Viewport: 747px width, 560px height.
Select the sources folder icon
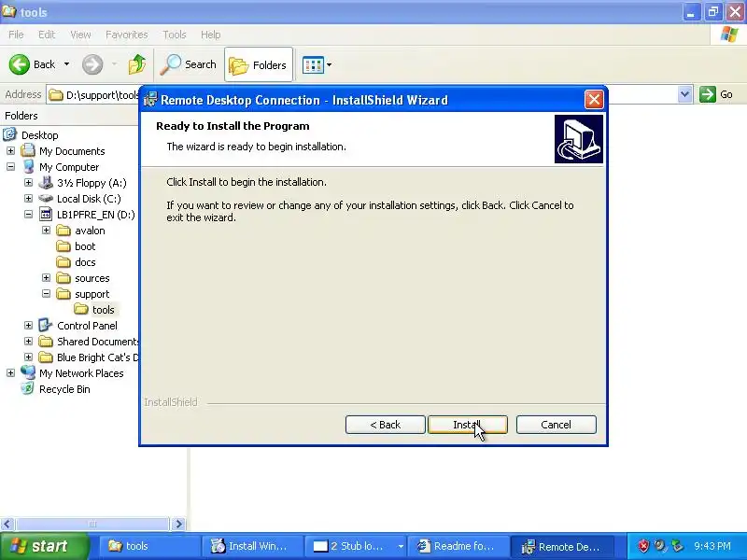click(x=63, y=278)
